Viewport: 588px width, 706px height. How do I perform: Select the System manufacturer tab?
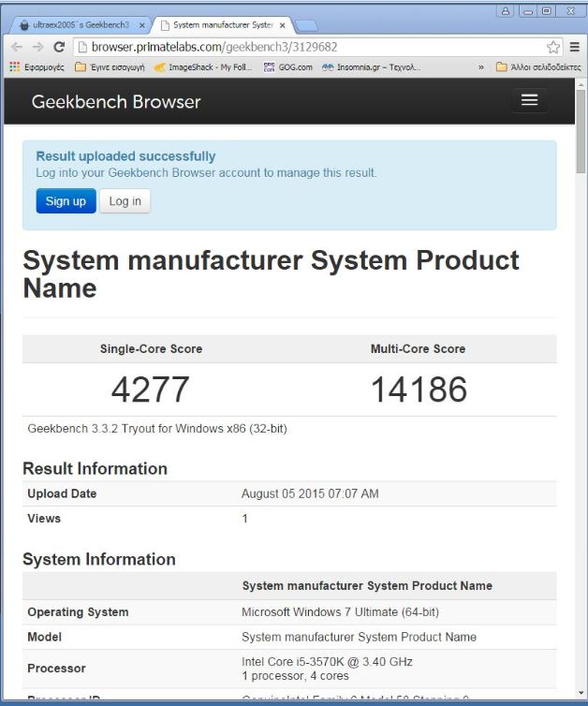click(x=223, y=25)
